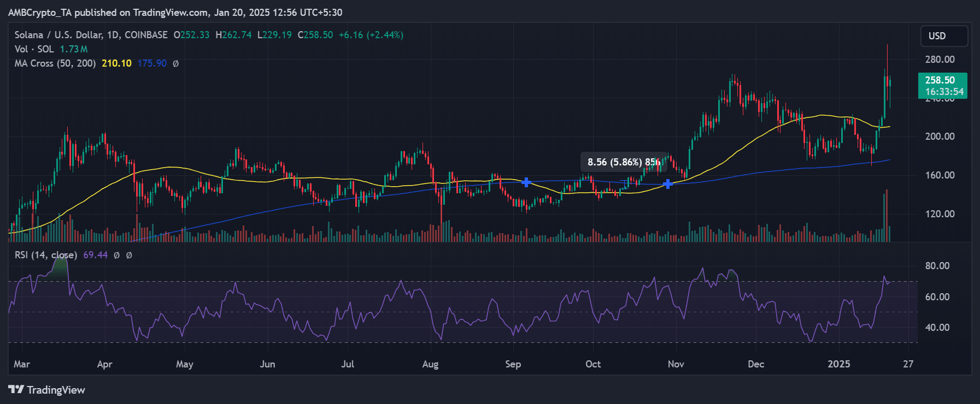Select the 27 date on time axis
Image resolution: width=980 pixels, height=404 pixels.
point(908,364)
